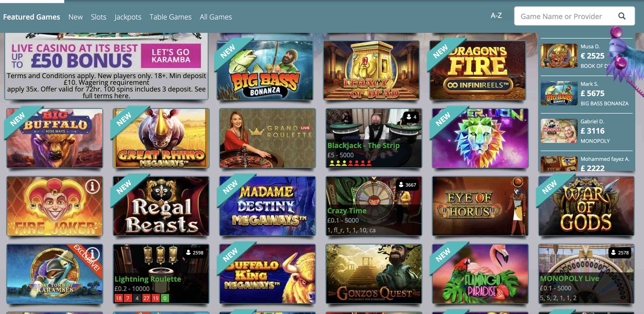Play Fire Joker slot
Image resolution: width=644 pixels, height=314 pixels.
click(55, 206)
